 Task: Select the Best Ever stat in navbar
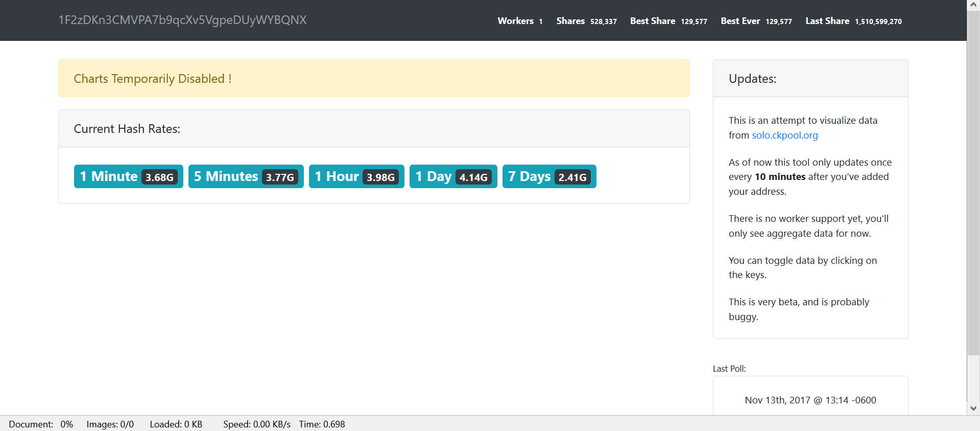[x=756, y=21]
